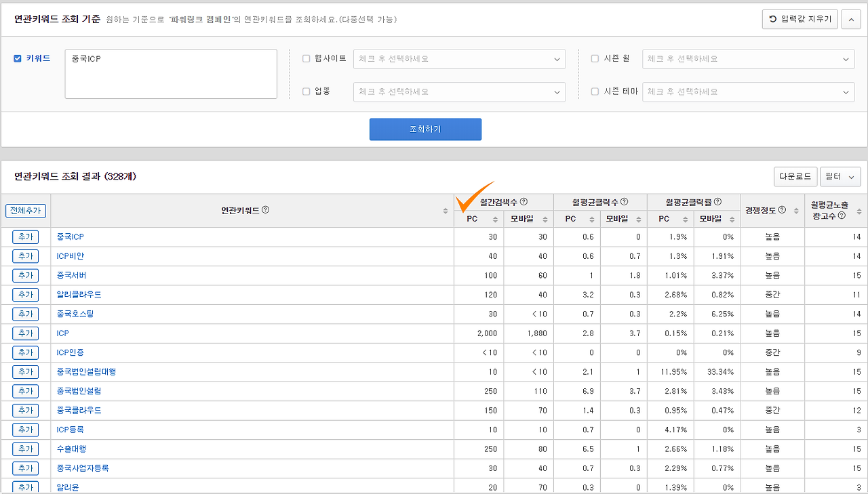This screenshot has height=494, width=868.
Task: Click the 연관키워드 조회 결과 (328개) heading
Action: point(75,176)
